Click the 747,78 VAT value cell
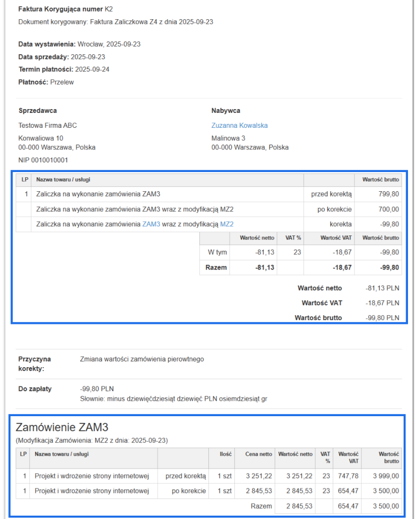The width and height of the screenshot is (420, 519). [348, 476]
